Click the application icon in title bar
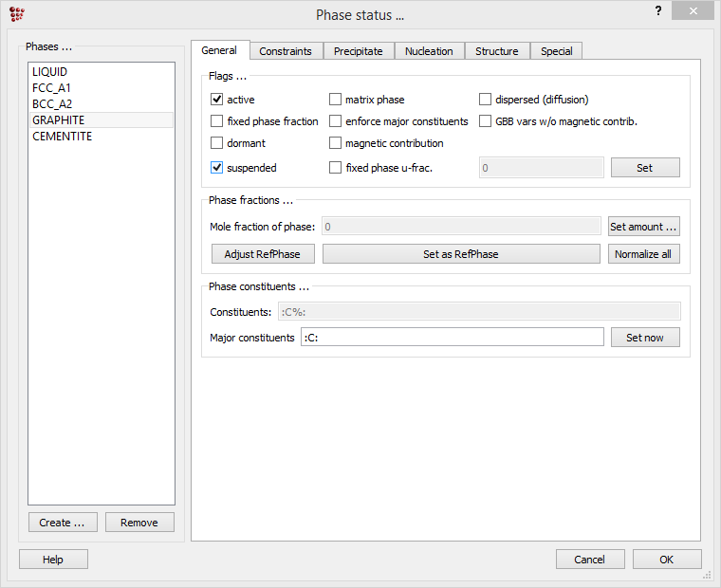Viewport: 721px width, 588px height. 16,13
